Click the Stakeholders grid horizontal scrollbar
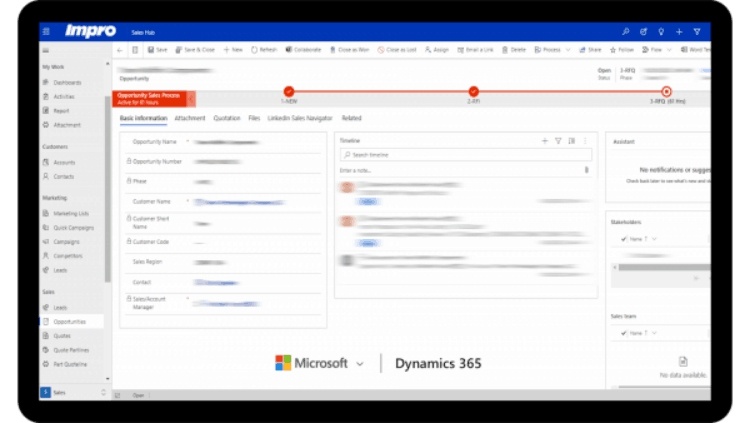Image resolution: width=750 pixels, height=423 pixels. click(663, 267)
